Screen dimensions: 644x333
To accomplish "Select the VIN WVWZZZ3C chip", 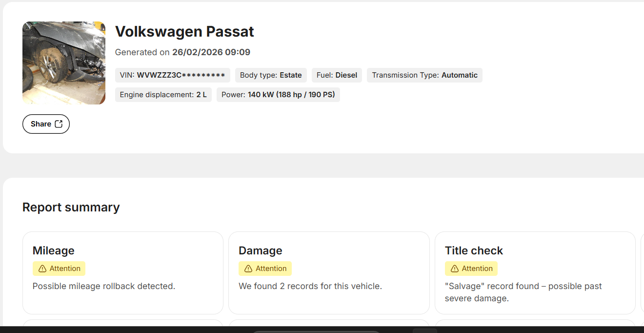I will pos(172,75).
